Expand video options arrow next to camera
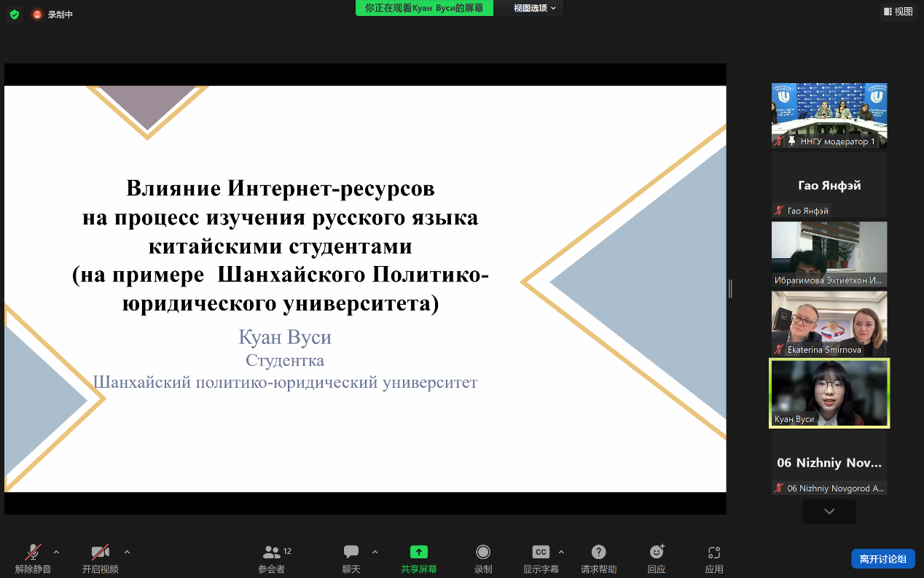924x578 pixels. (x=127, y=552)
